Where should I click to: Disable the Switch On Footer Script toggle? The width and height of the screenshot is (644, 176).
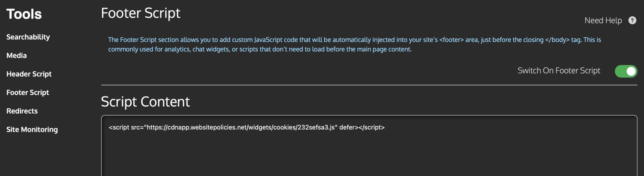pyautogui.click(x=626, y=71)
